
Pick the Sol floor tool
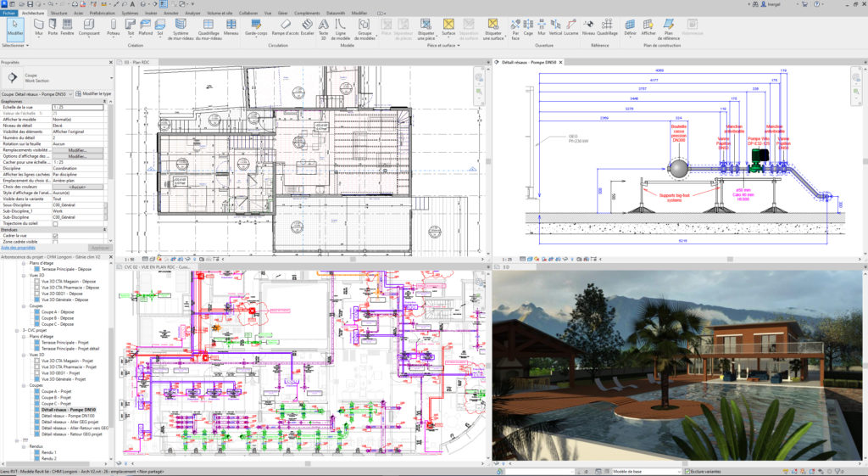160,27
